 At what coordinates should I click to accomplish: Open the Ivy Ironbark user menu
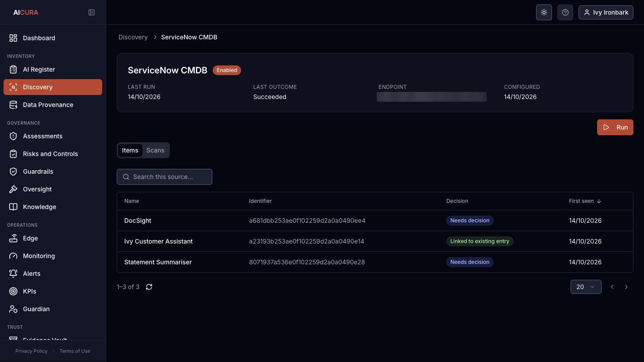coord(606,12)
